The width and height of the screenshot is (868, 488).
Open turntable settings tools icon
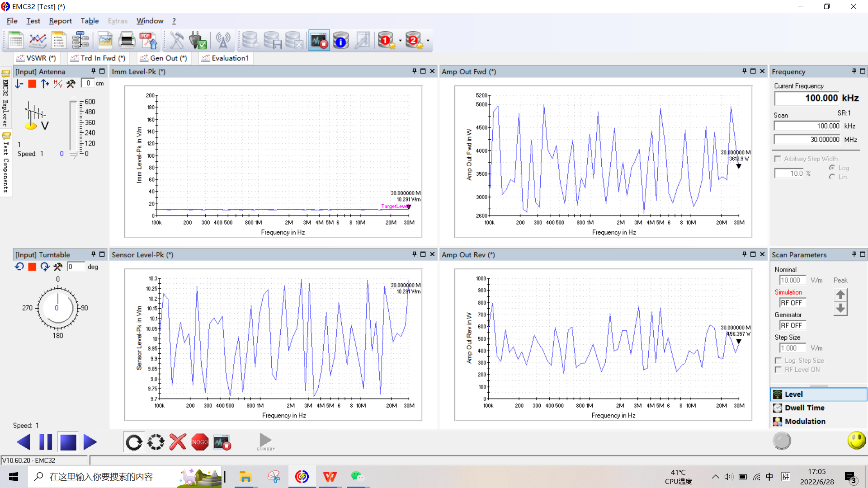(58, 267)
